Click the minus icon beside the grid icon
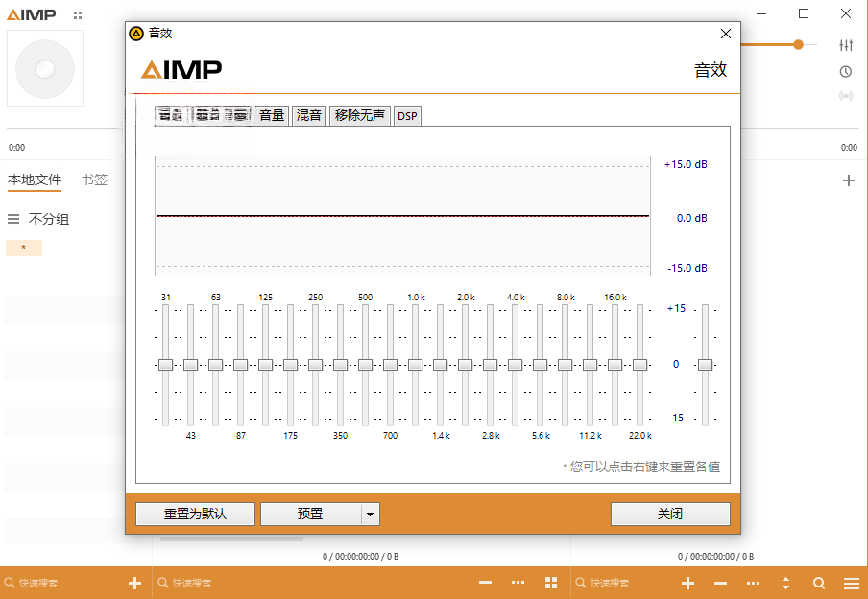 [x=486, y=583]
